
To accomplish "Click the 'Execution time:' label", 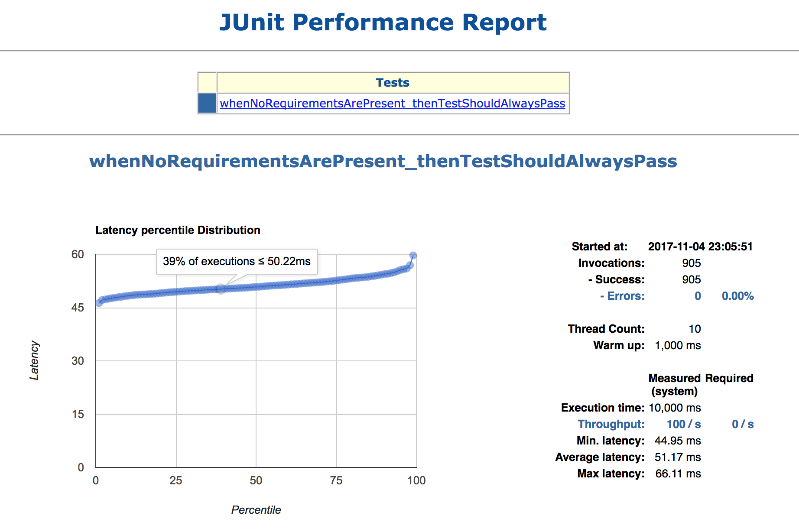I will [603, 408].
